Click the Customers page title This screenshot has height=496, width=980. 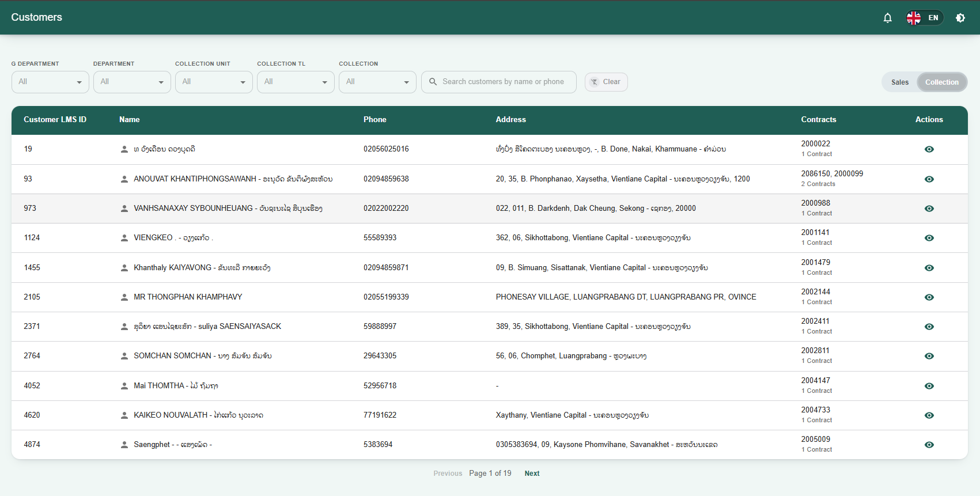(x=36, y=17)
